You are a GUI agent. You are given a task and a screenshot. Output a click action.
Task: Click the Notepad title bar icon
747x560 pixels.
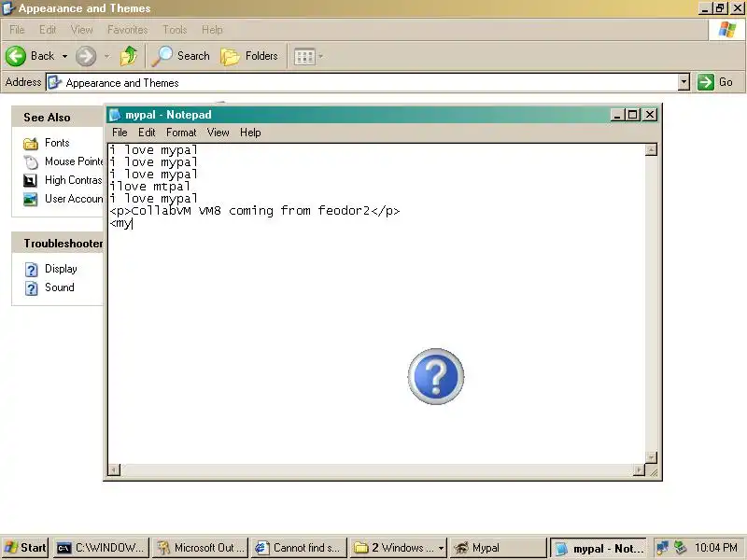[115, 115]
